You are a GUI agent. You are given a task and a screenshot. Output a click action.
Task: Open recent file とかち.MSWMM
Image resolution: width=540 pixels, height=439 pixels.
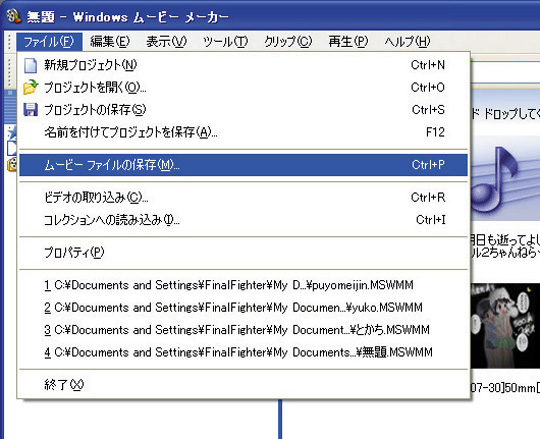tap(243, 330)
